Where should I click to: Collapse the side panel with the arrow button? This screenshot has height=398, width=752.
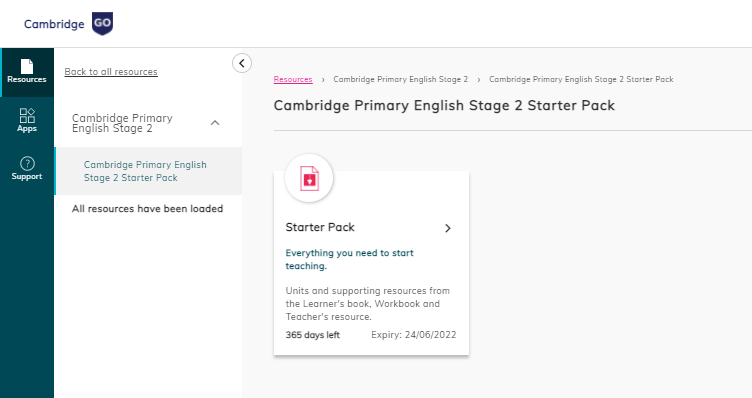(x=242, y=63)
